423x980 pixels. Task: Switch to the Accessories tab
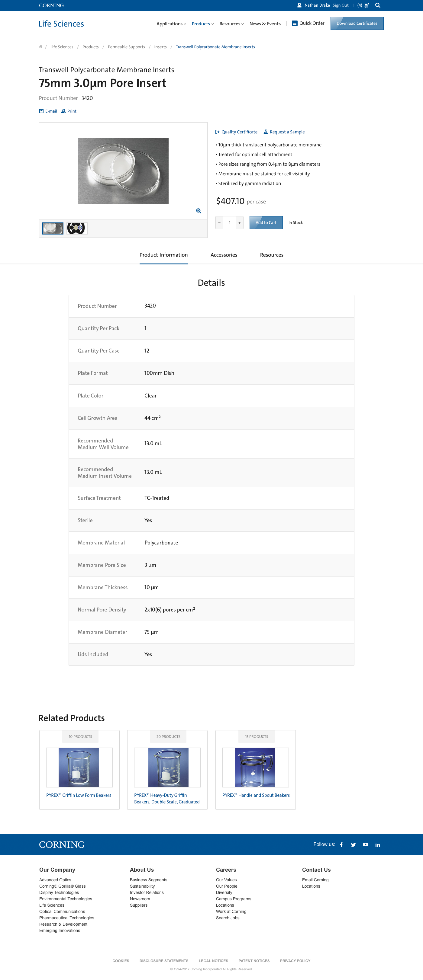tap(224, 255)
